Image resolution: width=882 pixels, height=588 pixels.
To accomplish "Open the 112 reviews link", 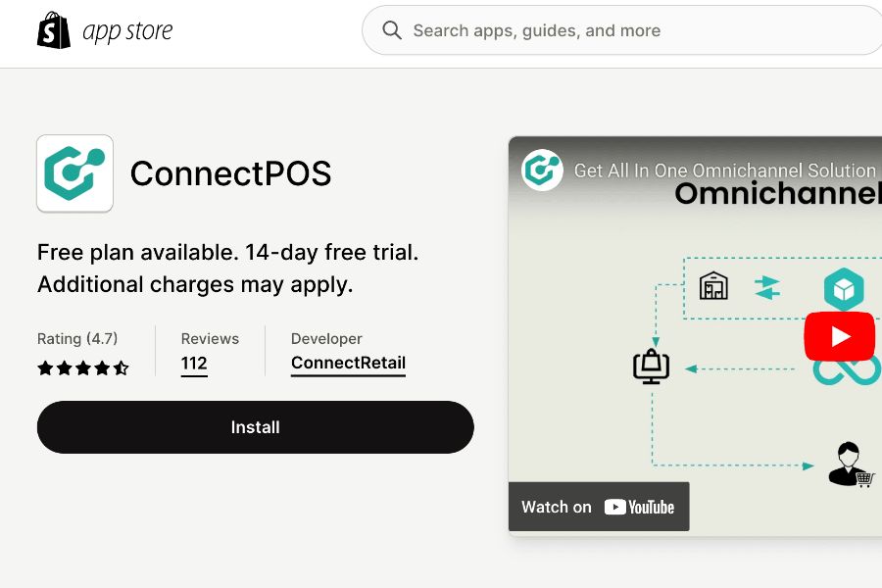I will [193, 364].
